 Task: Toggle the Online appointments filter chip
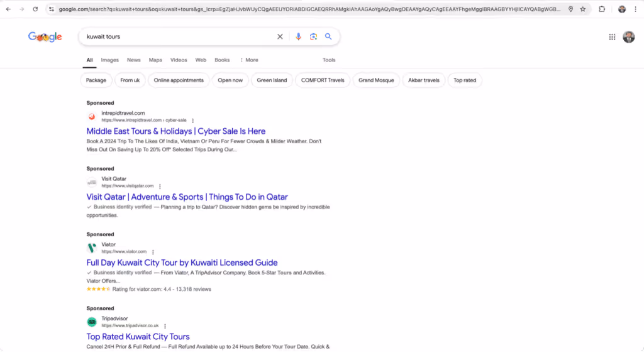coord(179,80)
